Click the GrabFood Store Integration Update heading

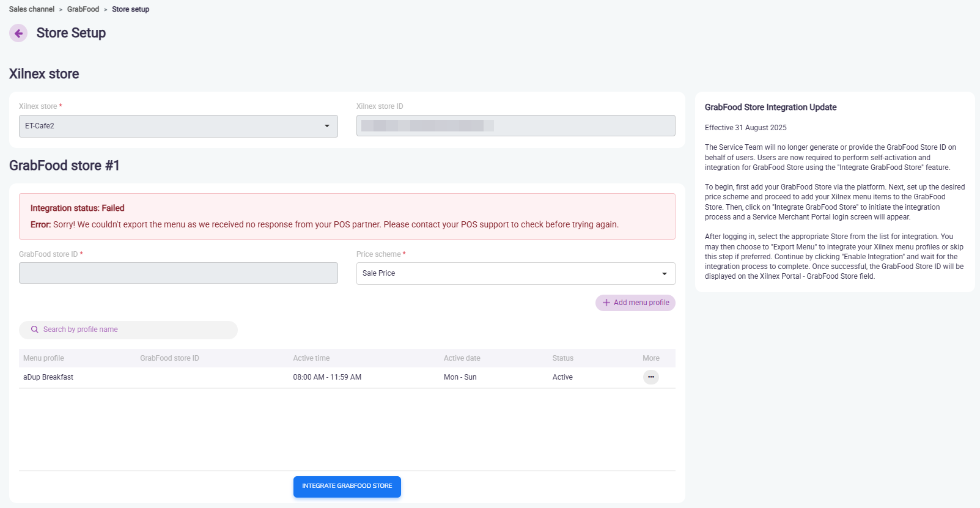pos(770,107)
